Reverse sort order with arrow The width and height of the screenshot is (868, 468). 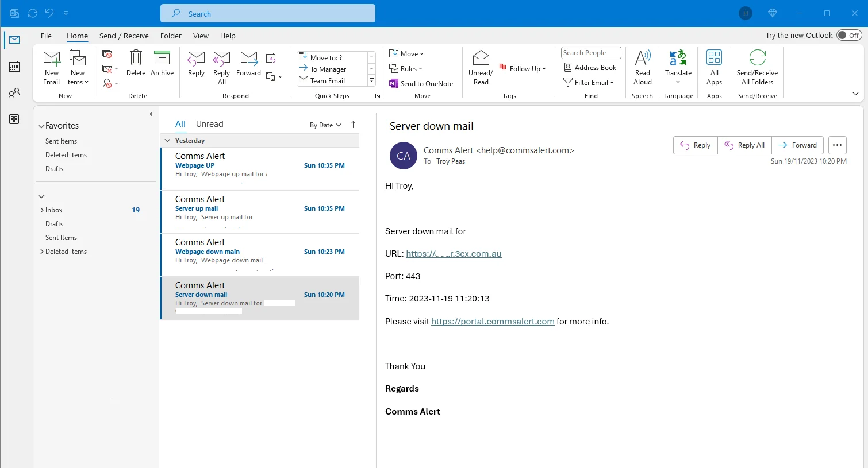(x=353, y=125)
